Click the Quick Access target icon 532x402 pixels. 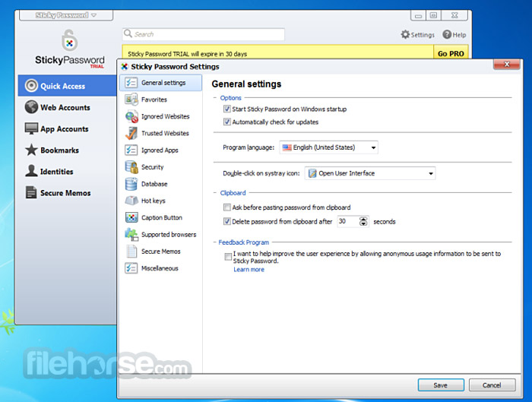pyautogui.click(x=31, y=85)
